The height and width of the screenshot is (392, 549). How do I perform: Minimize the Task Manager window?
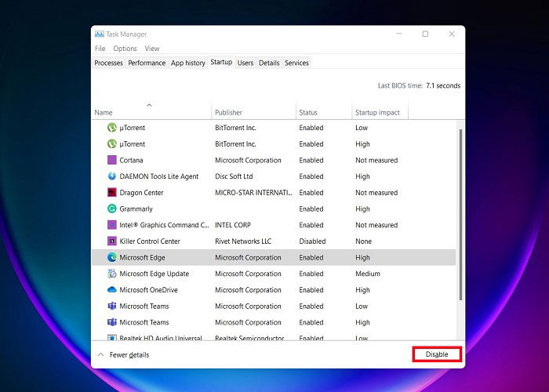[x=398, y=34]
